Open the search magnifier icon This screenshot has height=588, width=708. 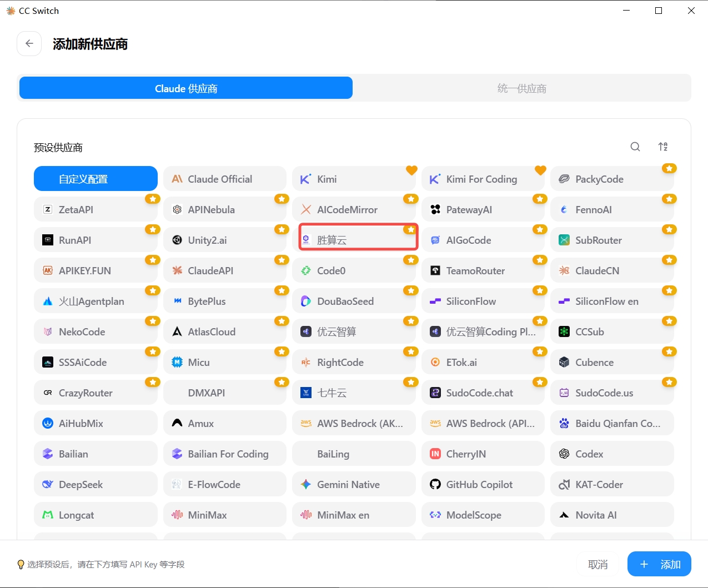click(x=635, y=147)
